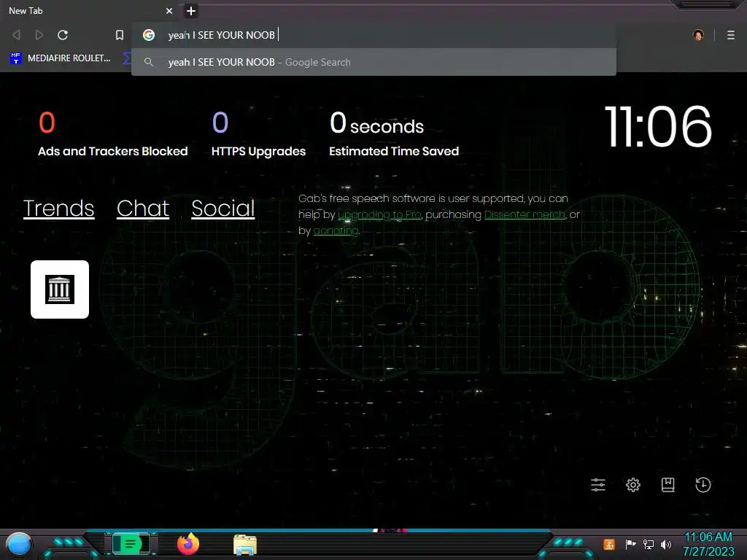Open the user profile avatar
This screenshot has height=560, width=747.
[x=698, y=35]
